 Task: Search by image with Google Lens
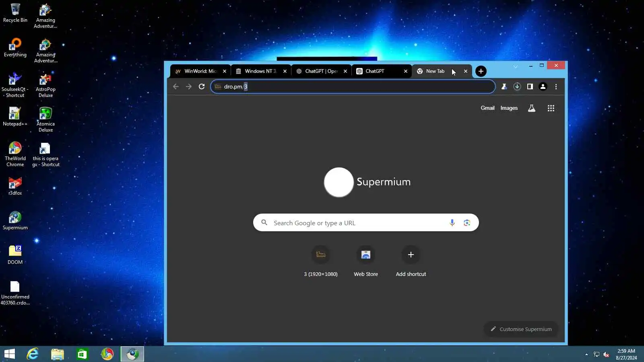467,223
